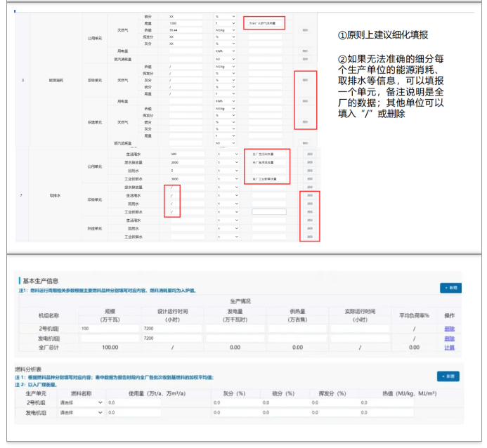Open the unit dropdown for 公用单元 生活用水
Screen dimensions: 487x448
click(x=226, y=154)
